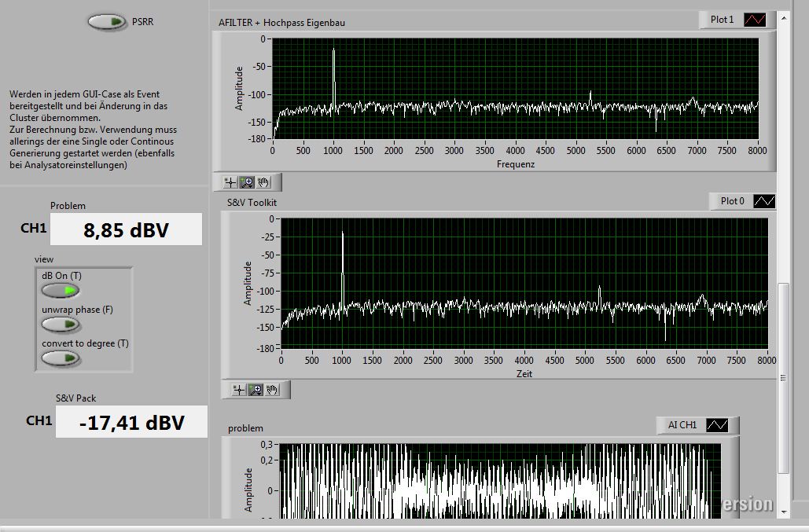Click the problem waveform graph area

tap(499, 481)
